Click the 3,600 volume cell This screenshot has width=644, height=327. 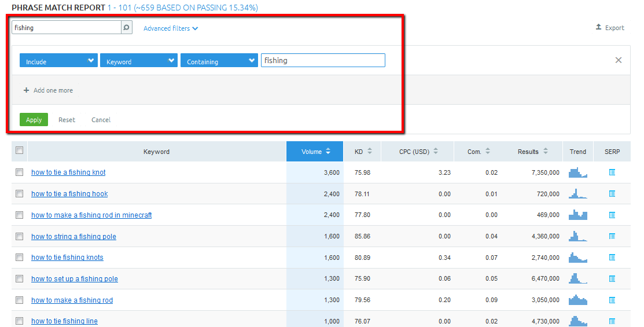tap(332, 172)
